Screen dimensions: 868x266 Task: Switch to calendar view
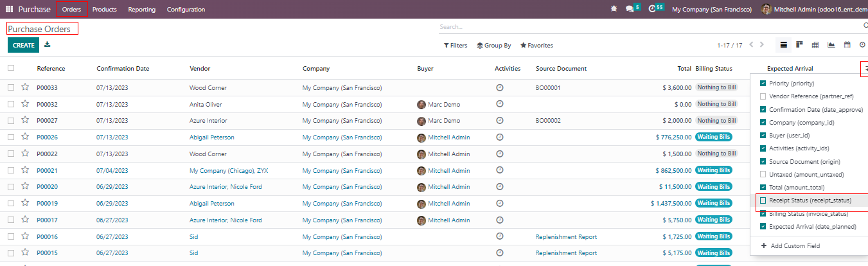coord(847,45)
